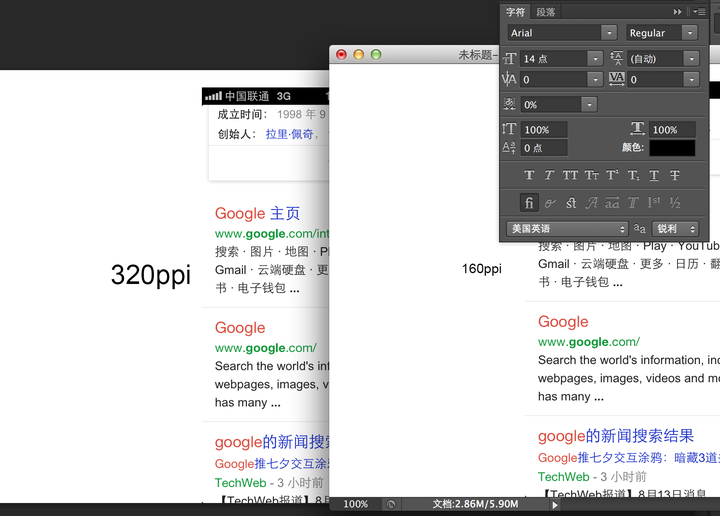Open the 锐利 anti-aliasing dropdown
Viewport: 720px width, 516px height.
click(675, 229)
